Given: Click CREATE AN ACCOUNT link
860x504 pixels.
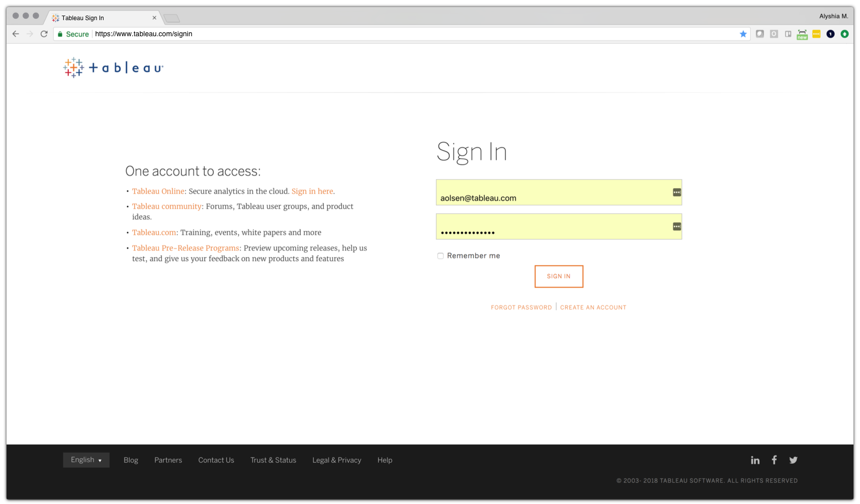Looking at the screenshot, I should pos(593,307).
